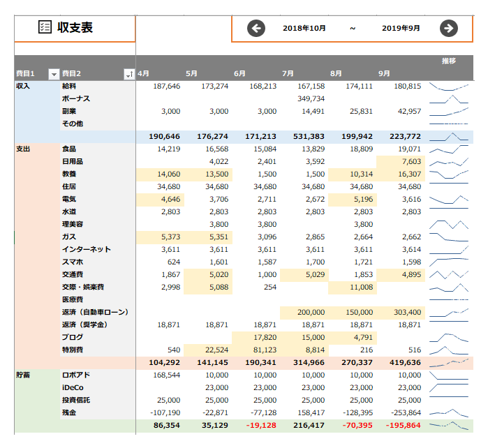Select the ボーナス row label
488x448 pixels.
coord(76,98)
